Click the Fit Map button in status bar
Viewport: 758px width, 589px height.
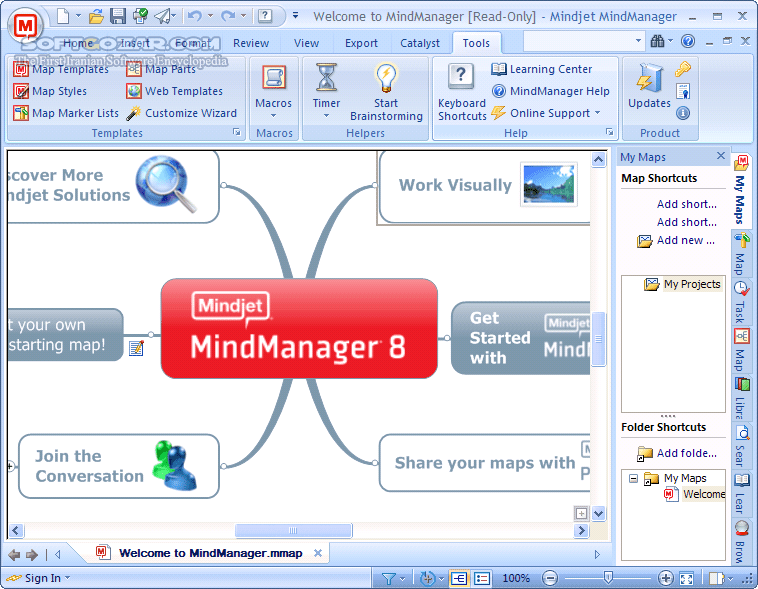[686, 578]
